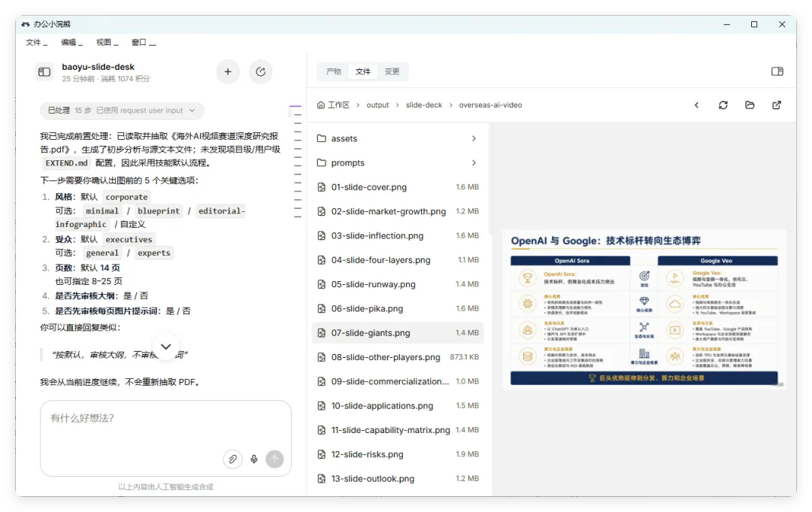Viewport: 812px width, 512px height.
Task: Send message with the up-arrow button
Action: point(274,459)
